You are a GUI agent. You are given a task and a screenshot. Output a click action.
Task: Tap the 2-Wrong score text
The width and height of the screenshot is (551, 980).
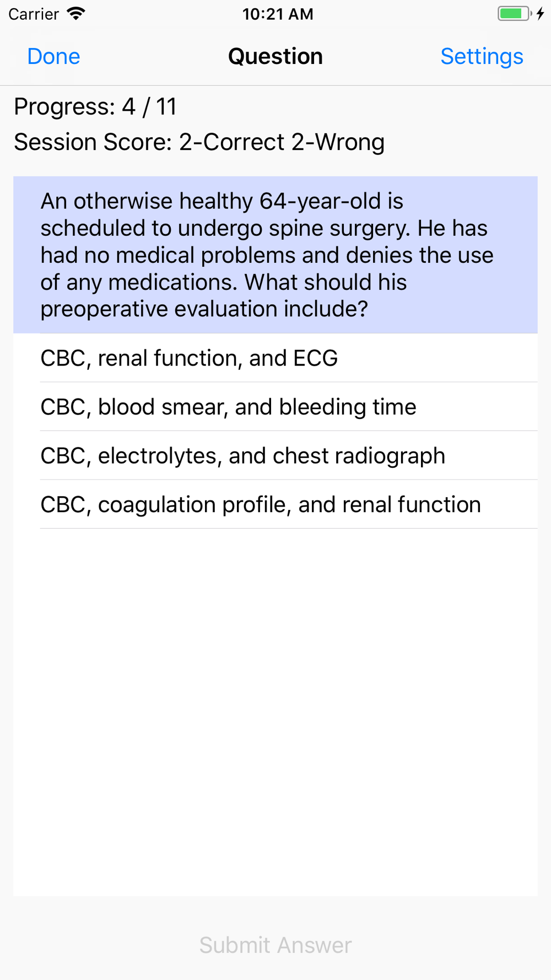[x=338, y=142]
